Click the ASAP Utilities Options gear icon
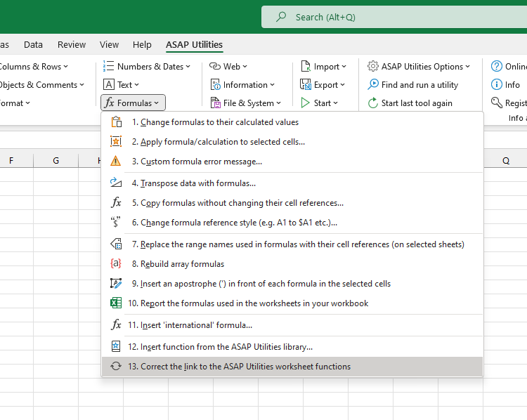Screen dimensions: 527x420 [x=372, y=66]
